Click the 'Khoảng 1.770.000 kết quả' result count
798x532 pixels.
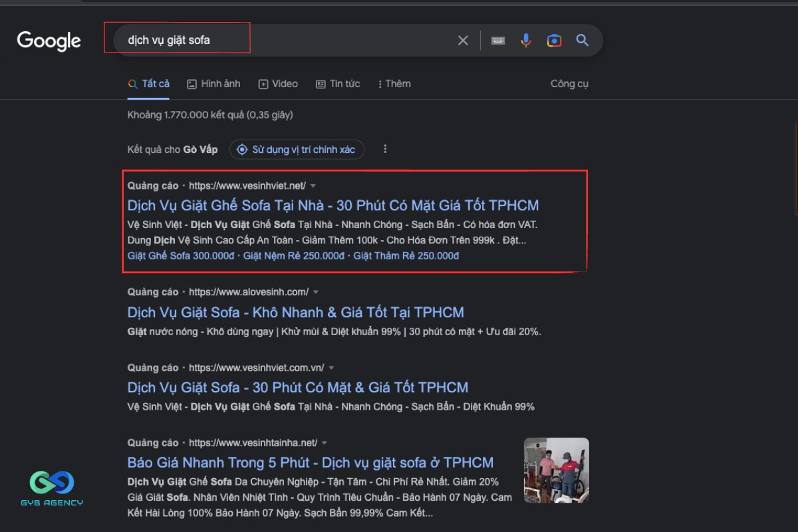point(210,115)
